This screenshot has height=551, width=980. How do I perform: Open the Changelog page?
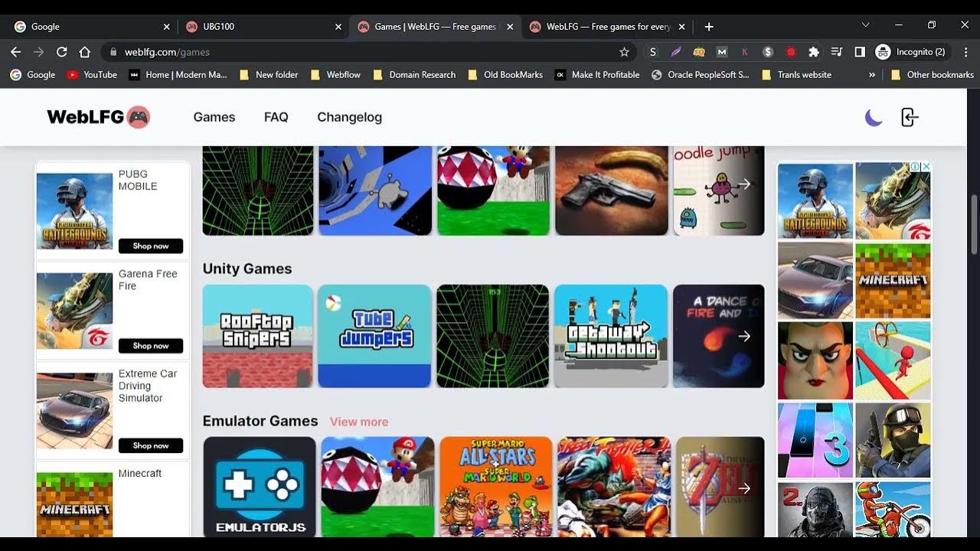click(349, 117)
